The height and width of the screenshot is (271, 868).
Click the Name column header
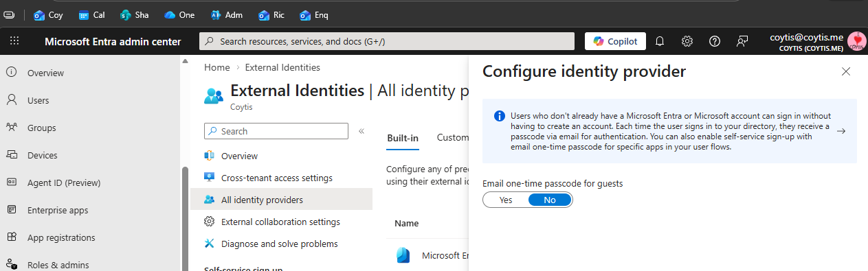point(407,223)
